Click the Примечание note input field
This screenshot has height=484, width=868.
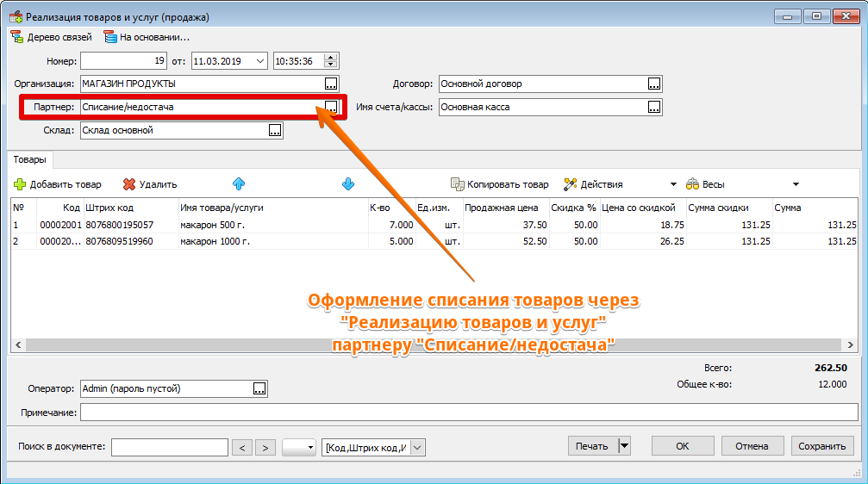pyautogui.click(x=468, y=413)
